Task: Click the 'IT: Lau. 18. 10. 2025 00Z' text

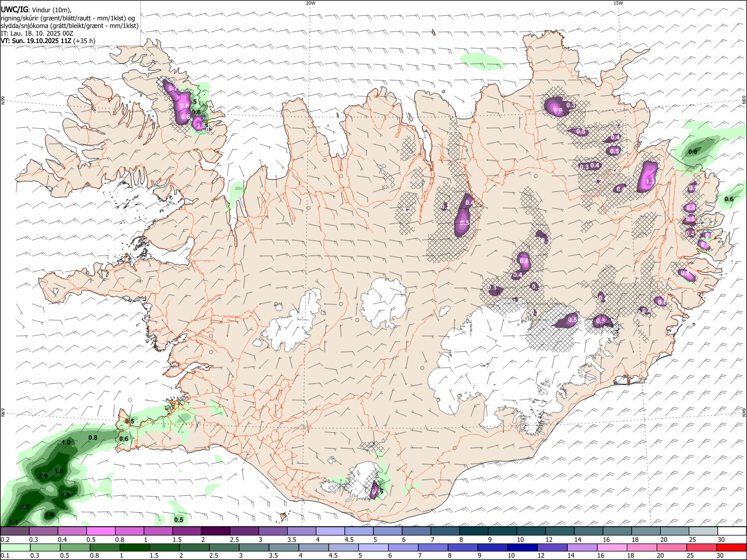Action: [37, 33]
